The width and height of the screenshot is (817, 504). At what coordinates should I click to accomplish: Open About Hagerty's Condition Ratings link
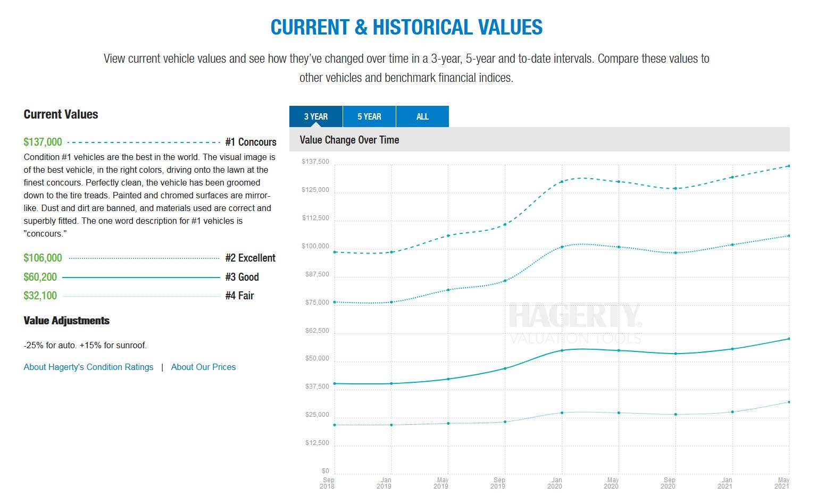click(88, 367)
